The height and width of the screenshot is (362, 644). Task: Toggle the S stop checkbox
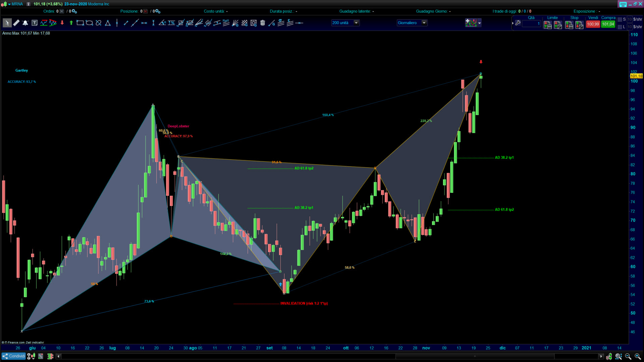(x=620, y=19)
